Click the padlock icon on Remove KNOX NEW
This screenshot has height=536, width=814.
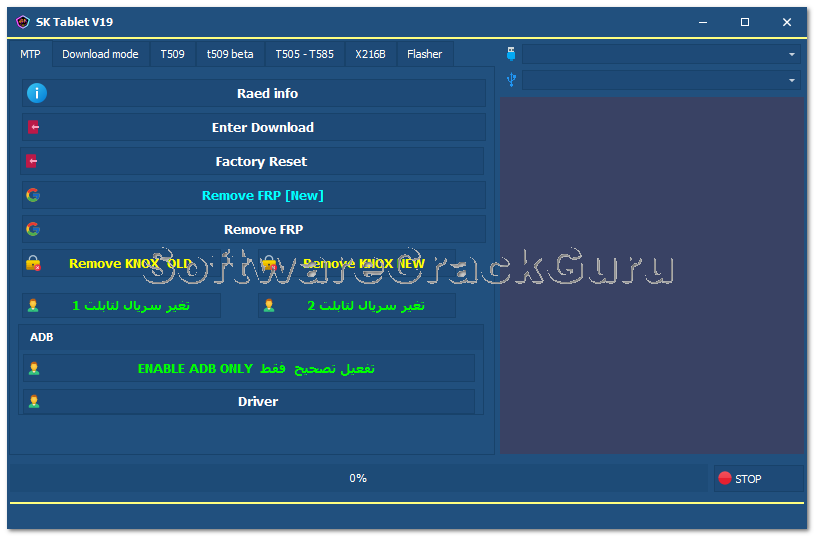coord(269,263)
